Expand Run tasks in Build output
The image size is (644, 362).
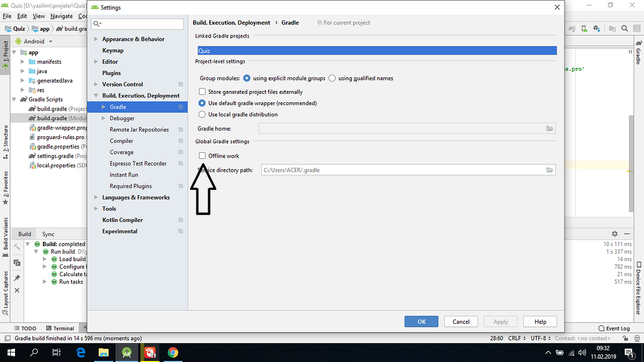45,282
